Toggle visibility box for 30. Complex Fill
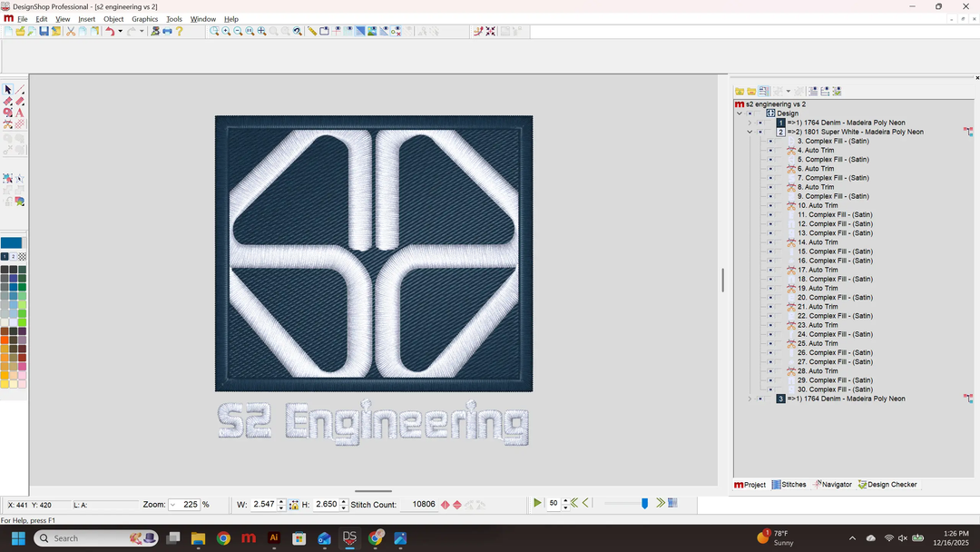This screenshot has height=552, width=980. (770, 389)
